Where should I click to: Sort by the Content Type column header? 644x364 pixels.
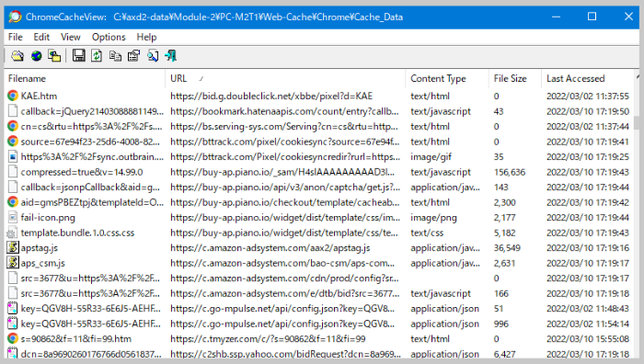point(447,78)
